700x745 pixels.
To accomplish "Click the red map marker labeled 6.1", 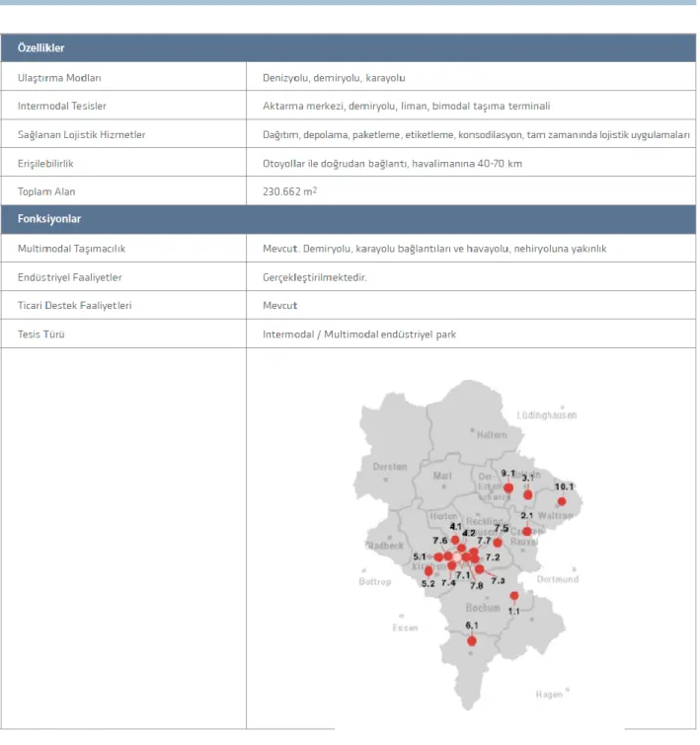I will tap(472, 641).
